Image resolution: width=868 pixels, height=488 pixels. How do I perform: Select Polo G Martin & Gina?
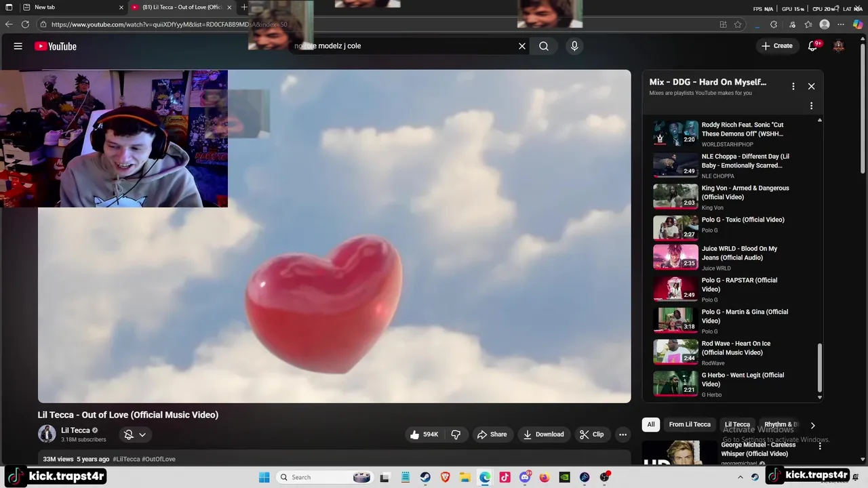[733, 321]
